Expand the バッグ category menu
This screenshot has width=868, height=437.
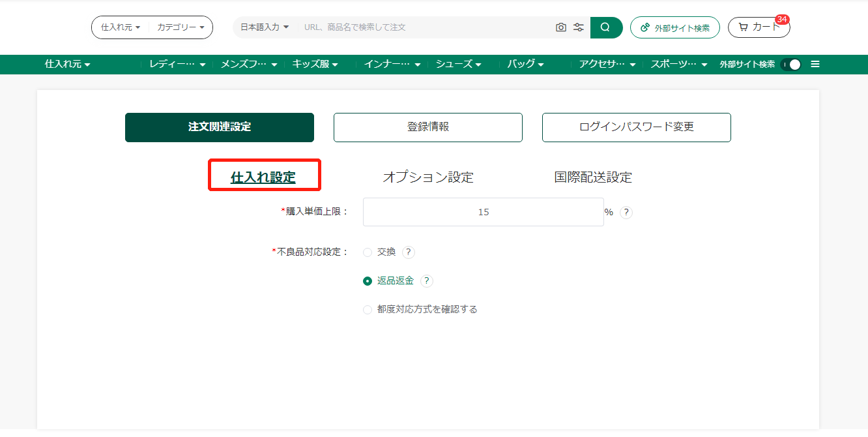[525, 65]
